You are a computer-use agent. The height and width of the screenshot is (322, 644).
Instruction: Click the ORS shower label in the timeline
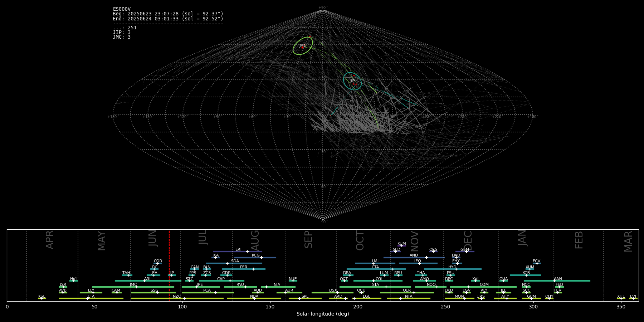(x=433, y=250)
